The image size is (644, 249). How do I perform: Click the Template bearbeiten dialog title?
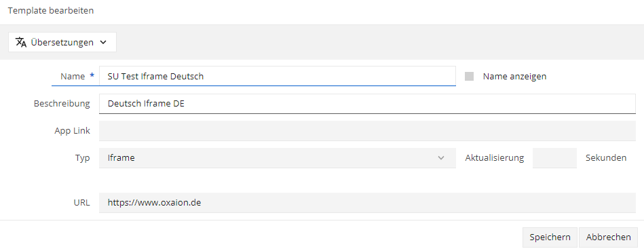tap(50, 11)
